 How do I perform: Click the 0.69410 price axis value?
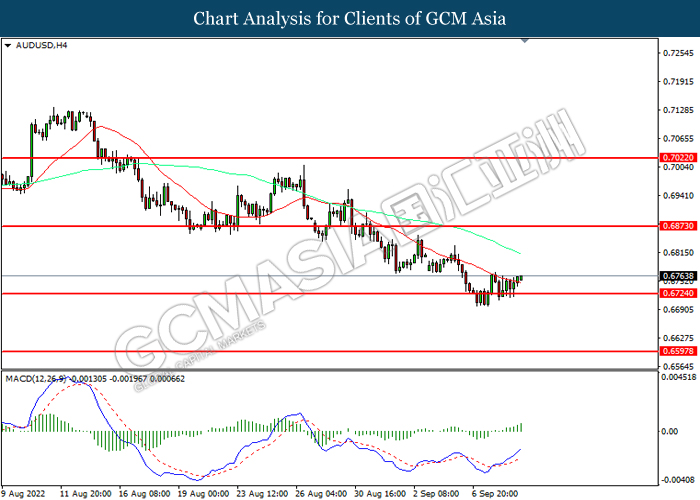pyautogui.click(x=679, y=196)
